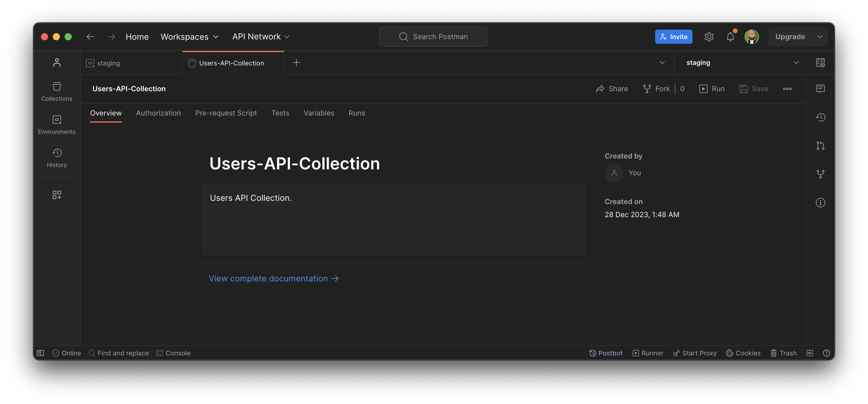868x404 pixels.
Task: Open the API Network dropdown
Action: 261,36
